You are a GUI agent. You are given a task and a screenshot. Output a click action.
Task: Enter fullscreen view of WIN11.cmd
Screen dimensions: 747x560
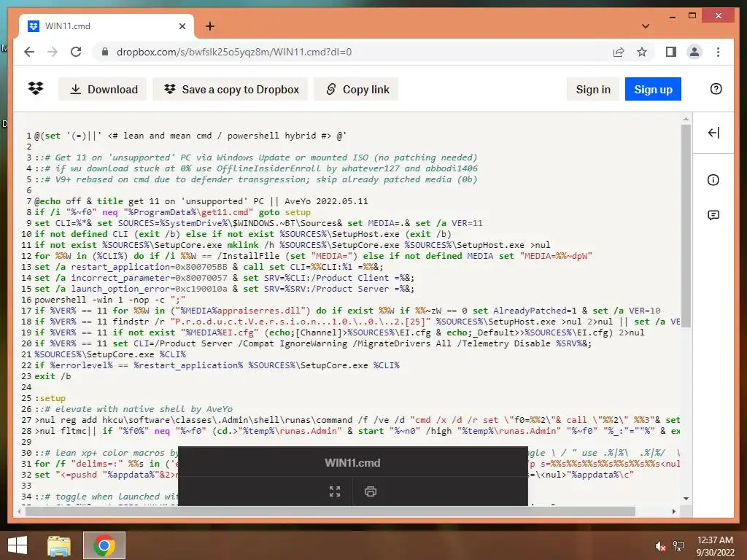tap(335, 491)
